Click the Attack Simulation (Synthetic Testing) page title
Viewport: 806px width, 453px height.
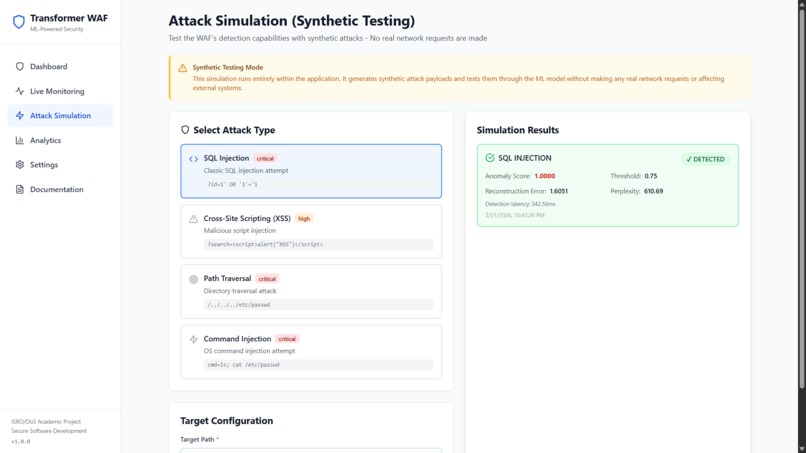coord(291,21)
